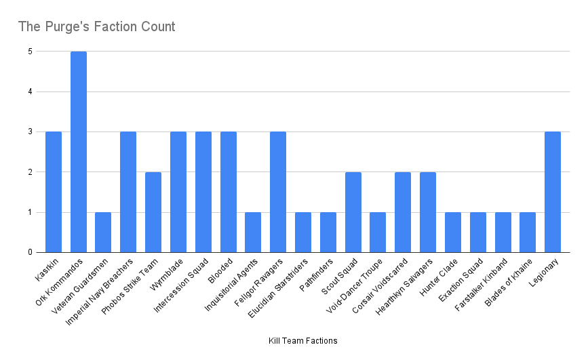
Task: Select the Scout Squad bar
Action: [353, 212]
